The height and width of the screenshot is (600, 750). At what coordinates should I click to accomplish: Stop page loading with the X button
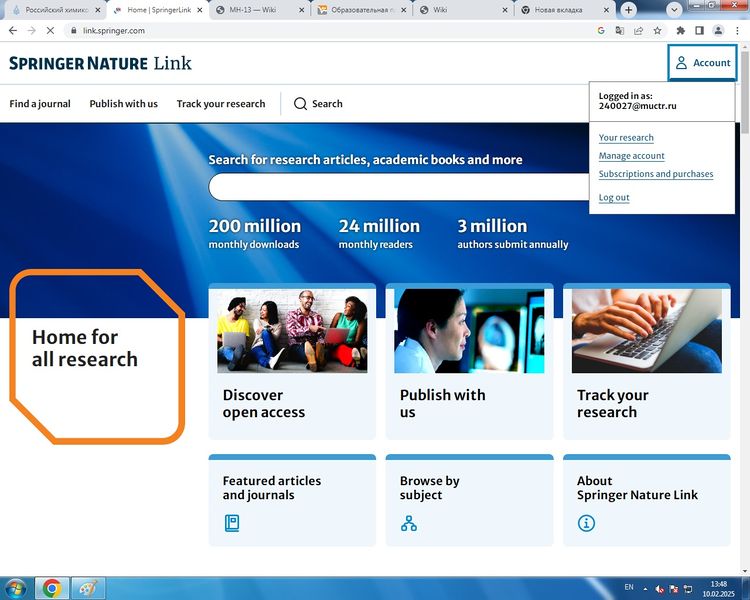50,31
